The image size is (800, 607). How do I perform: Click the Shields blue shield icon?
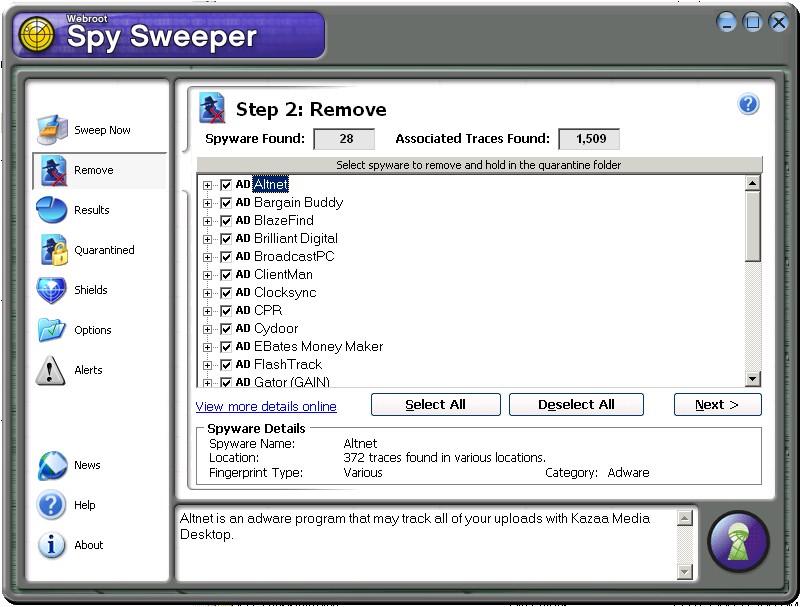point(52,290)
